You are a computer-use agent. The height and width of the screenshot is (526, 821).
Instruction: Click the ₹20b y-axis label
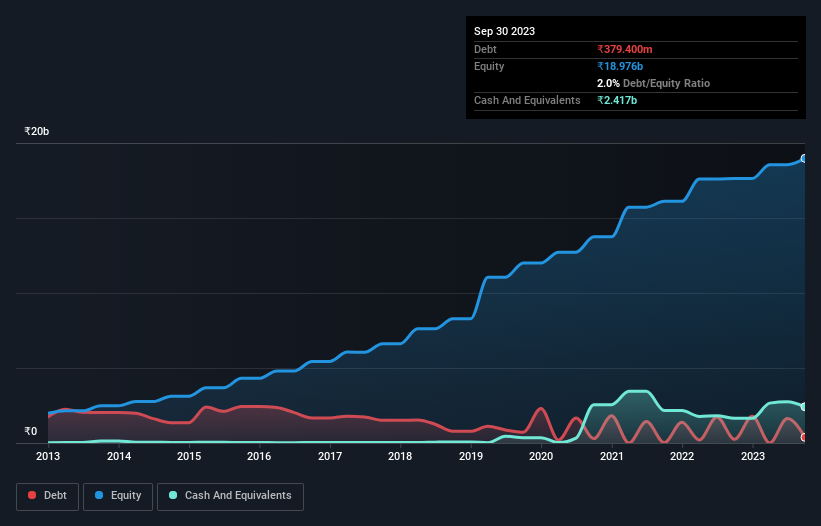[37, 131]
